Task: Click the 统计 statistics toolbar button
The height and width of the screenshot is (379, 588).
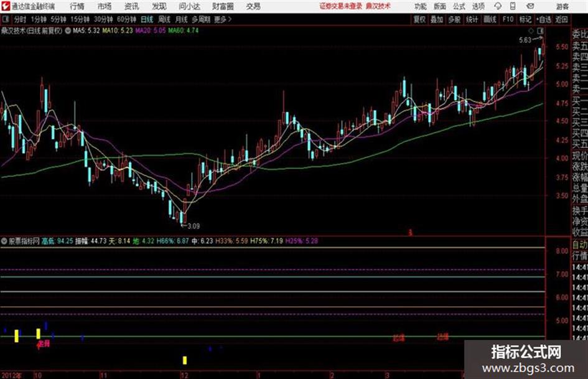Action: click(x=472, y=19)
